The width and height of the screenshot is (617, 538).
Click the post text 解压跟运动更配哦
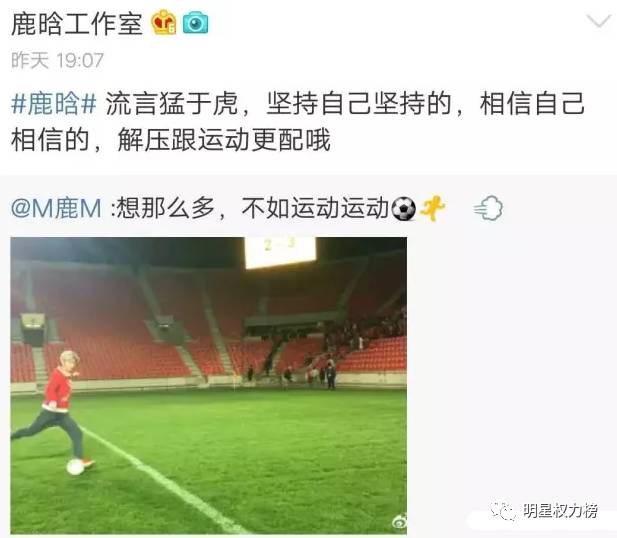(x=224, y=140)
